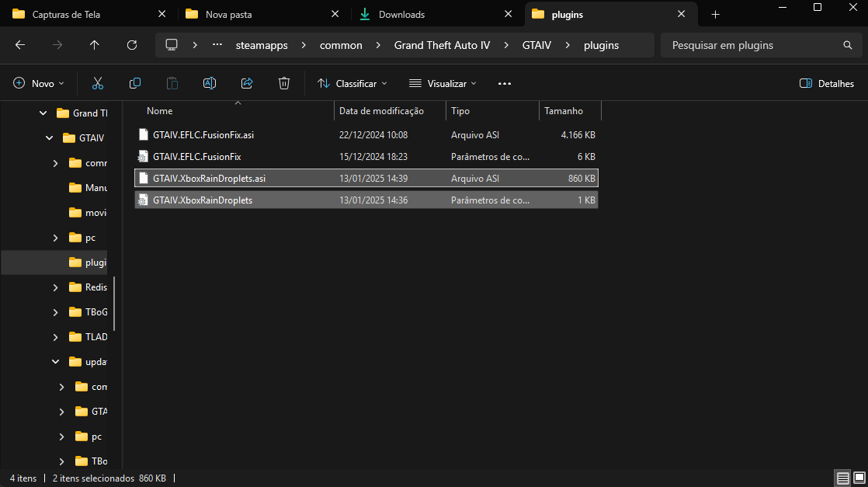Go back with the left arrow
The width and height of the screenshot is (868, 487).
point(20,45)
